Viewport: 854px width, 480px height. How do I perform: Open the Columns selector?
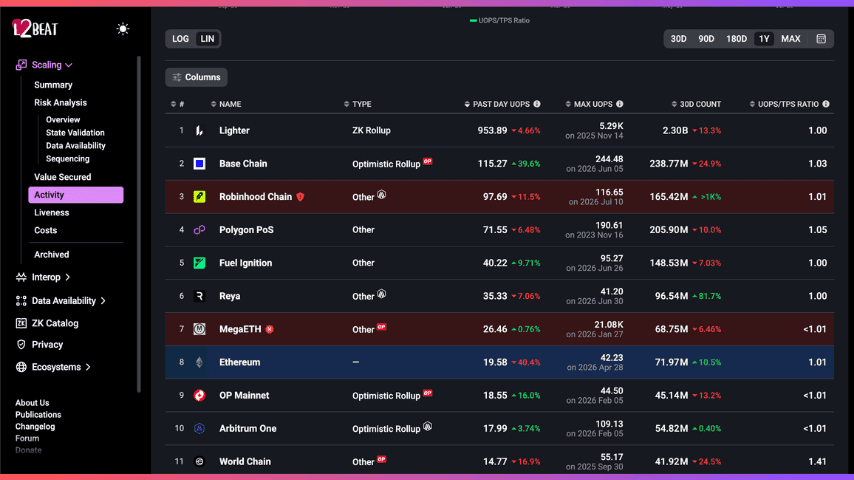pyautogui.click(x=197, y=77)
